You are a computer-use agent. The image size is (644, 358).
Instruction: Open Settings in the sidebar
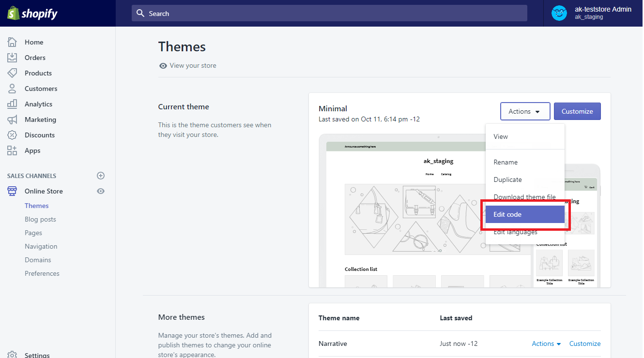click(37, 355)
